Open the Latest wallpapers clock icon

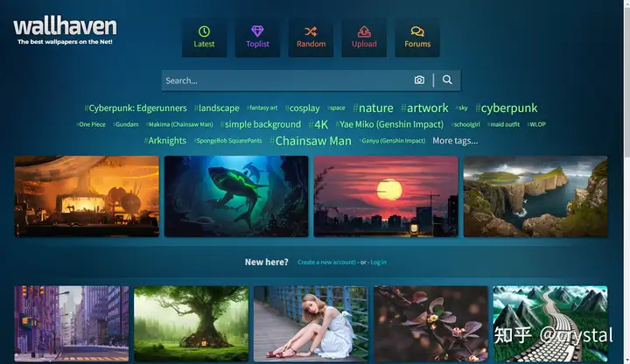(x=204, y=31)
